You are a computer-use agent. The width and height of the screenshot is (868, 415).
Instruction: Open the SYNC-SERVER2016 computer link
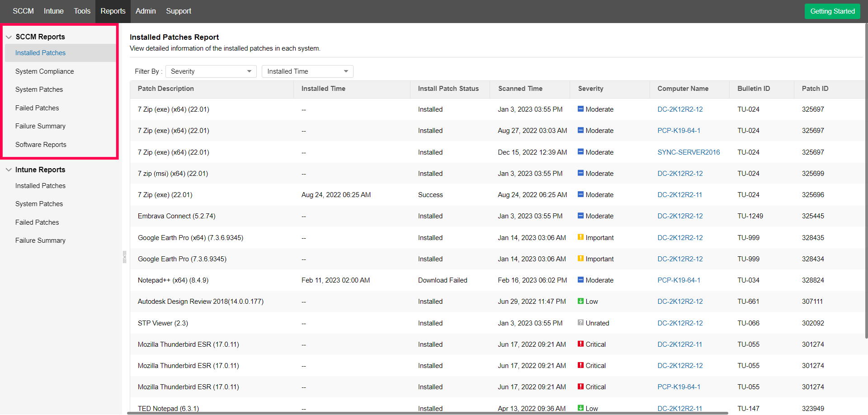pyautogui.click(x=689, y=152)
